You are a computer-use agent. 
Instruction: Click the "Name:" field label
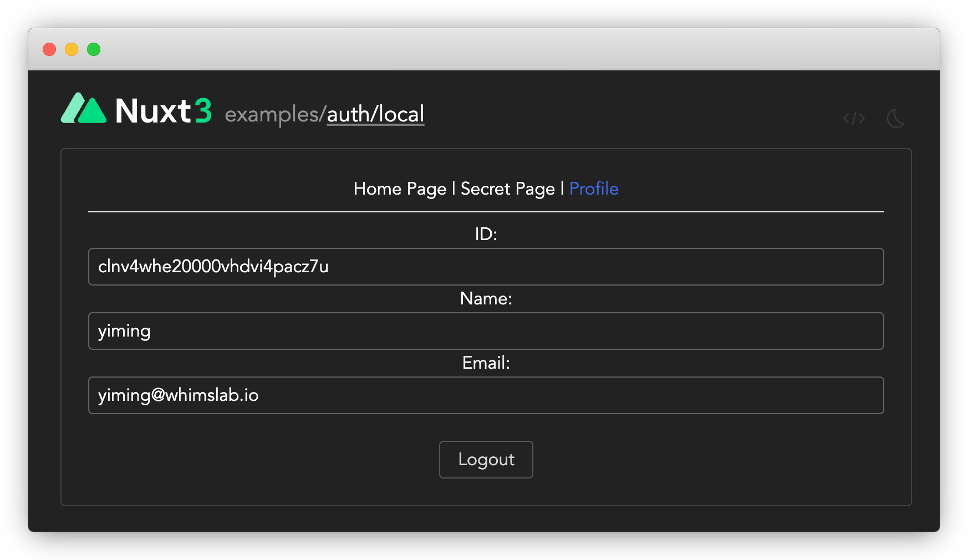tap(486, 298)
